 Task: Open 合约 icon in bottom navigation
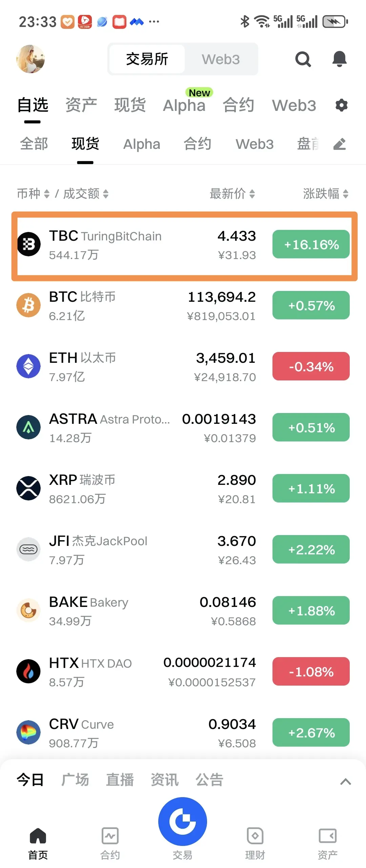(110, 836)
